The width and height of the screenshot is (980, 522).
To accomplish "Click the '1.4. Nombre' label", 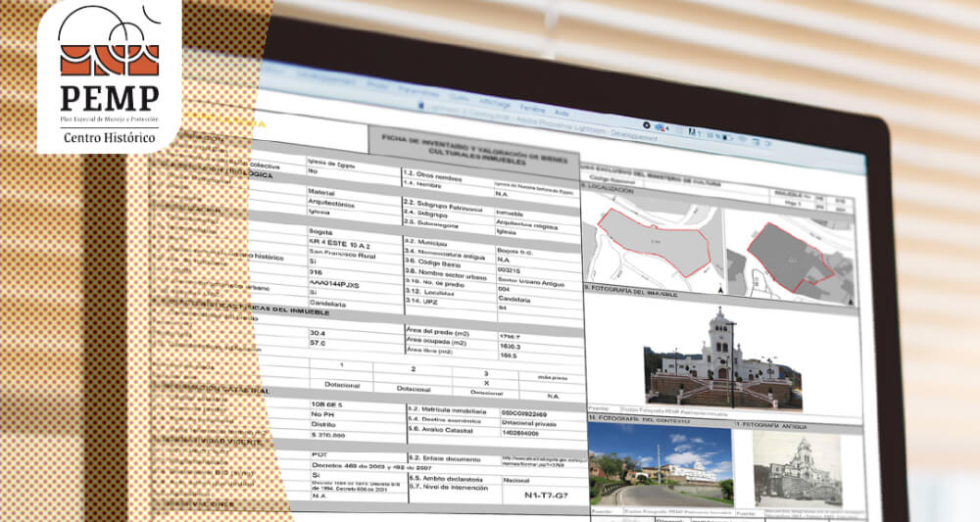I will [422, 185].
